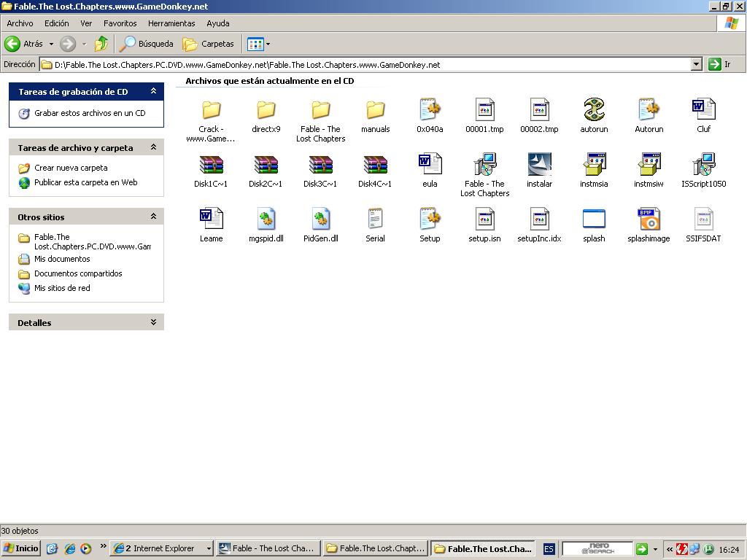Select the Disk1C~1 RAR archive icon
The width and height of the screenshot is (747, 560).
click(211, 166)
